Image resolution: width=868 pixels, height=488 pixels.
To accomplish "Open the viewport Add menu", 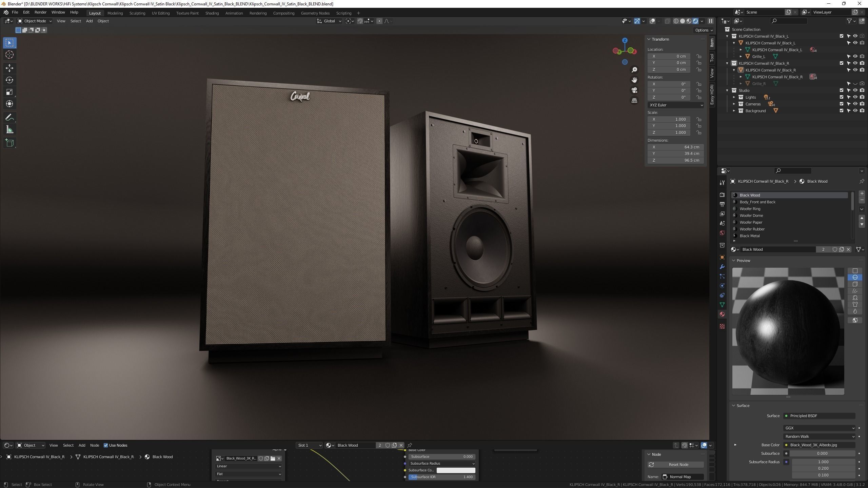I will tap(89, 21).
